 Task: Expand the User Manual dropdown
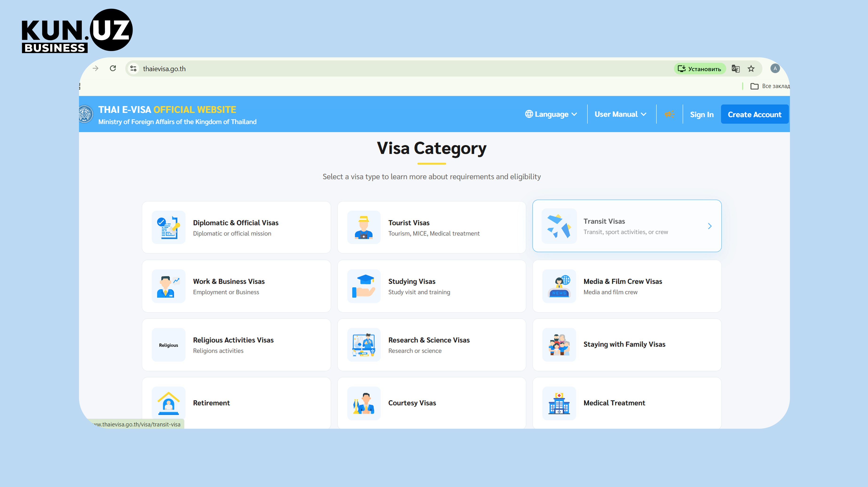(620, 114)
